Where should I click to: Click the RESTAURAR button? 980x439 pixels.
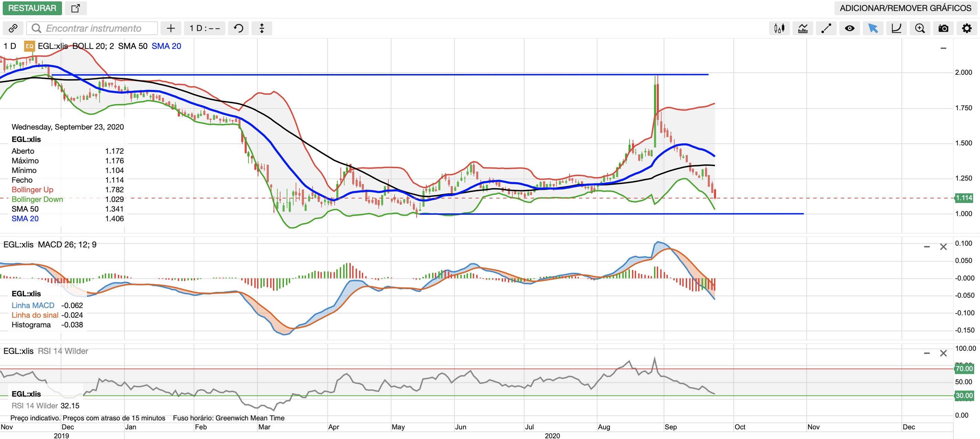32,8
